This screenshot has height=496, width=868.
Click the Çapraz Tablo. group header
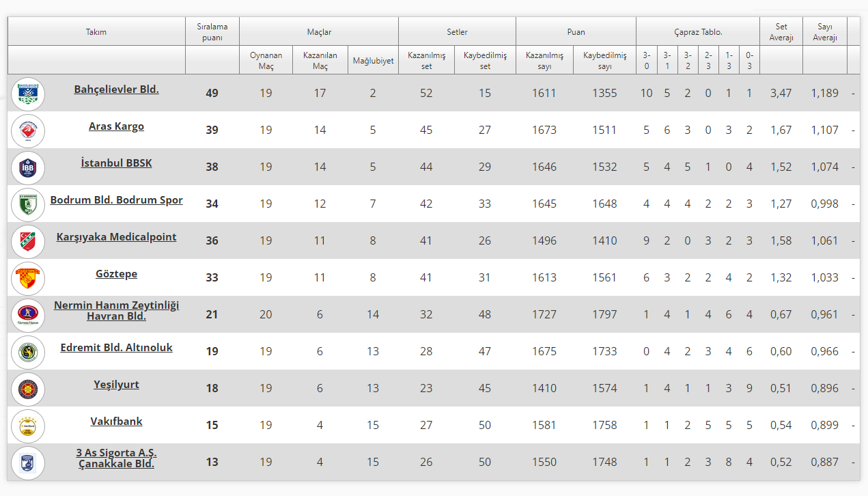pyautogui.click(x=698, y=32)
